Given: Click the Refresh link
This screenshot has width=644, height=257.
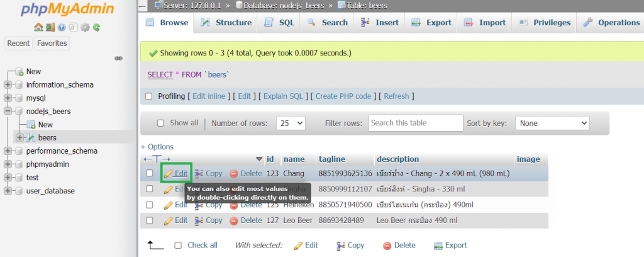Looking at the screenshot, I should coord(396,96).
